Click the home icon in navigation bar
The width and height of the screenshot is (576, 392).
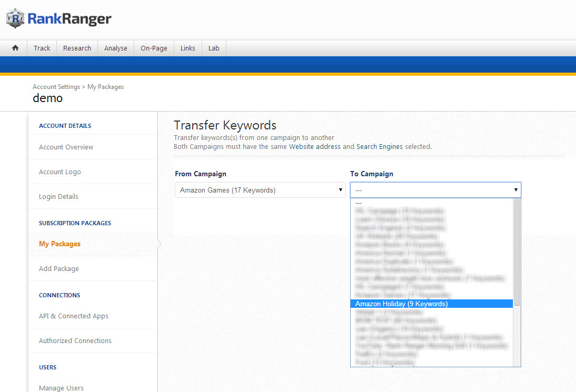point(15,48)
